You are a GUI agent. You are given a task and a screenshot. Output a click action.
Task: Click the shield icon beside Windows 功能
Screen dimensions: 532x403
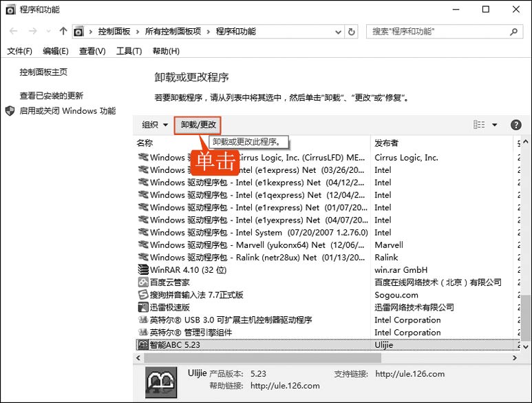pos(10,111)
